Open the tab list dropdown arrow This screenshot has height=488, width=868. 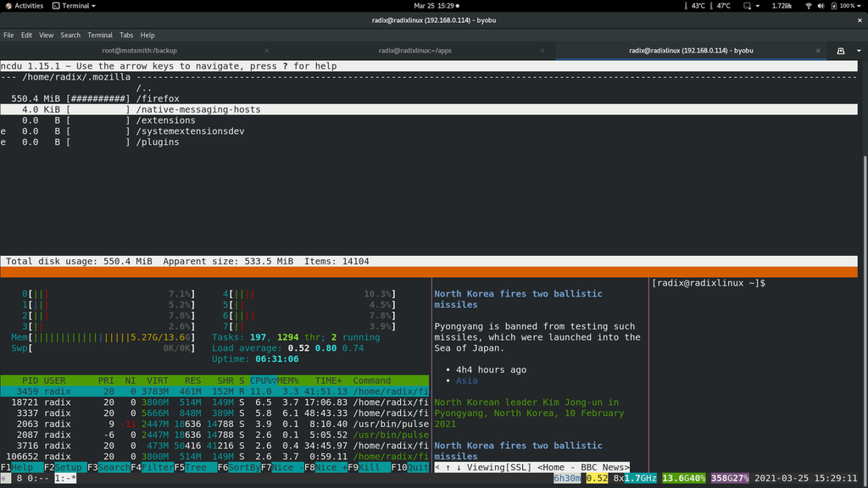coord(857,51)
